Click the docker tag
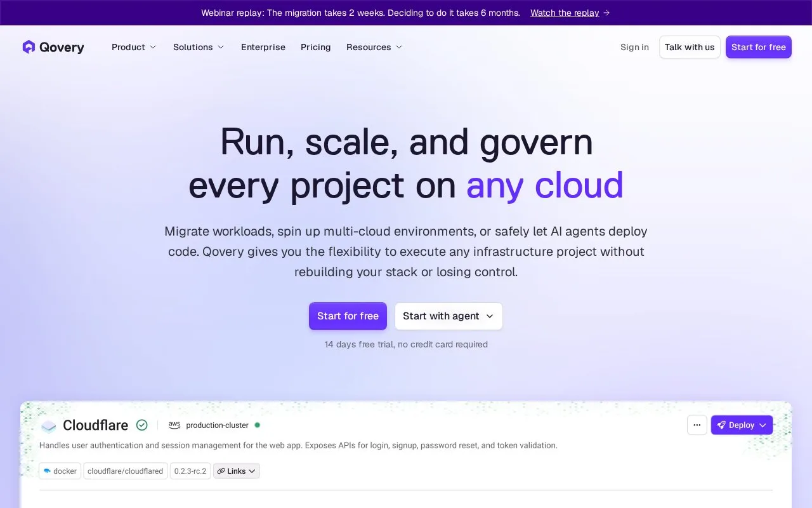 (x=60, y=471)
